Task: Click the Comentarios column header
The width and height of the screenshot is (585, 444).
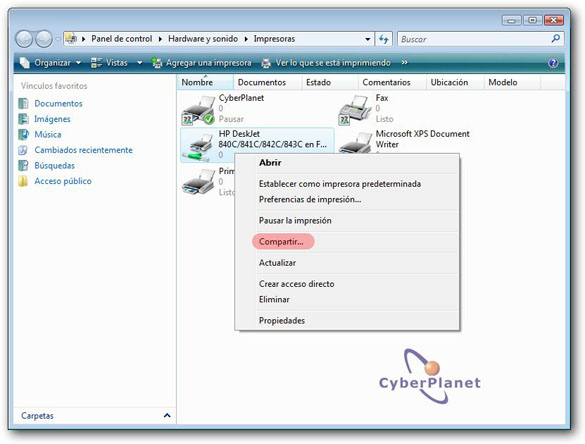Action: (392, 82)
